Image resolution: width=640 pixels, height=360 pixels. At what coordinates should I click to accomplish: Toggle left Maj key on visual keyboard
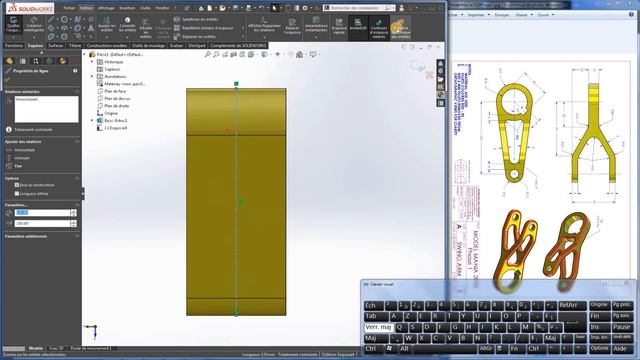point(376,338)
